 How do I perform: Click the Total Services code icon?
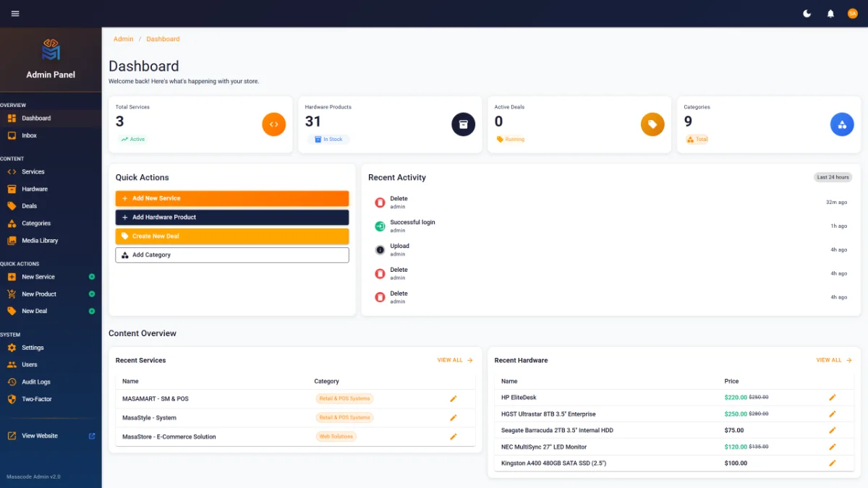(x=273, y=124)
